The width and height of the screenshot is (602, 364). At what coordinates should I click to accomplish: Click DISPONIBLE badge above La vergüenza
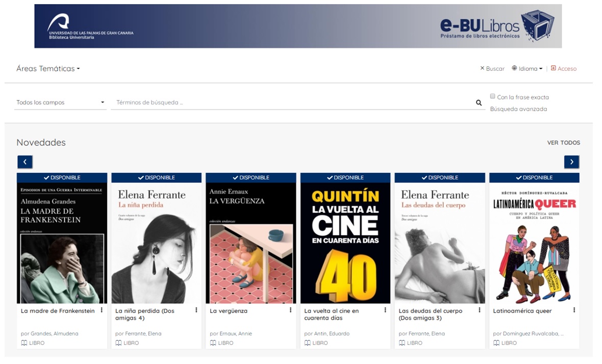click(x=250, y=177)
